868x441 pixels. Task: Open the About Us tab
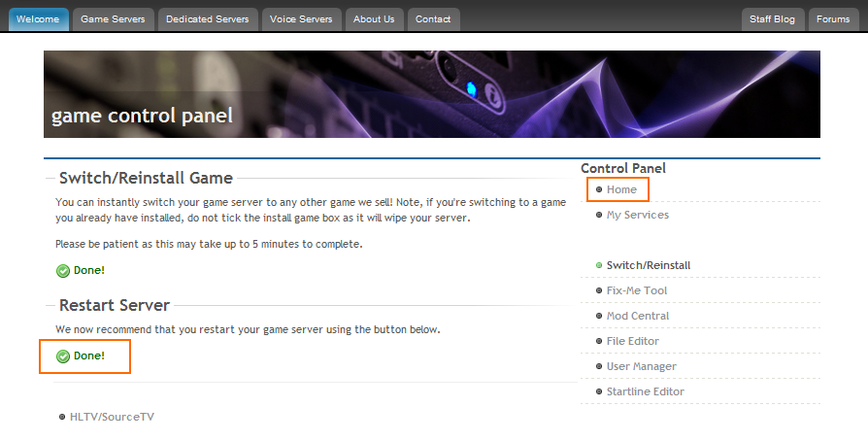(x=374, y=19)
